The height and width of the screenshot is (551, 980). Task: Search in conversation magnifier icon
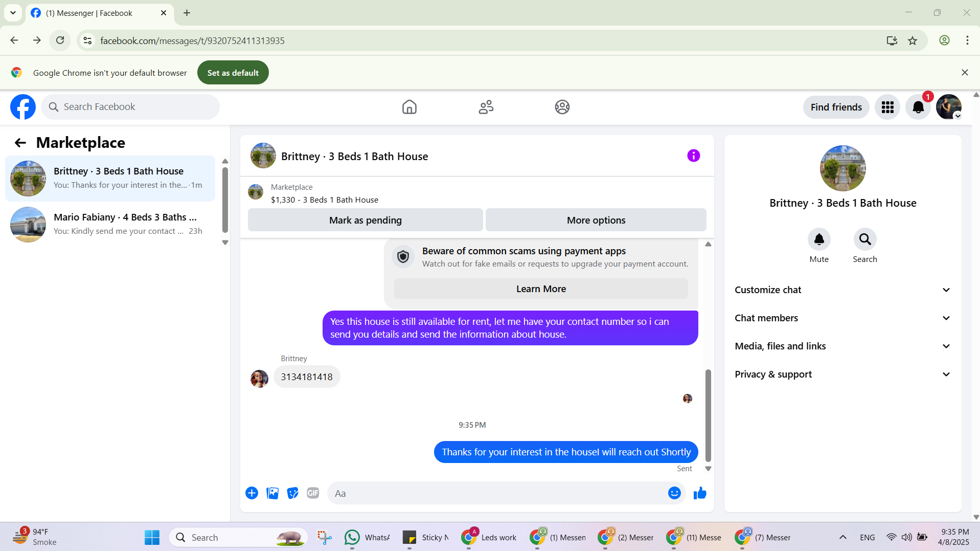point(865,239)
